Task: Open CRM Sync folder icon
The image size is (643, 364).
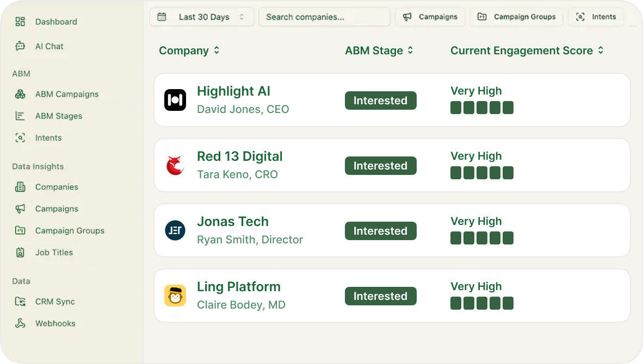Action: (20, 302)
